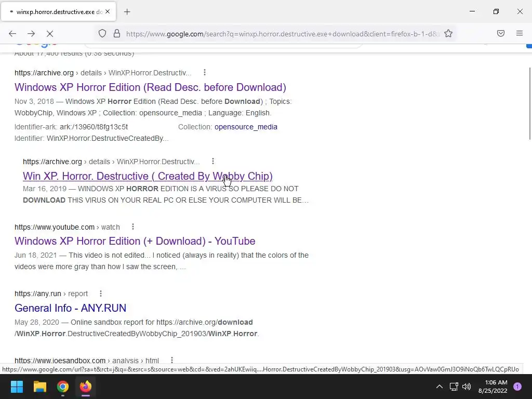Click the Firefox taskbar icon

pyautogui.click(x=86, y=387)
